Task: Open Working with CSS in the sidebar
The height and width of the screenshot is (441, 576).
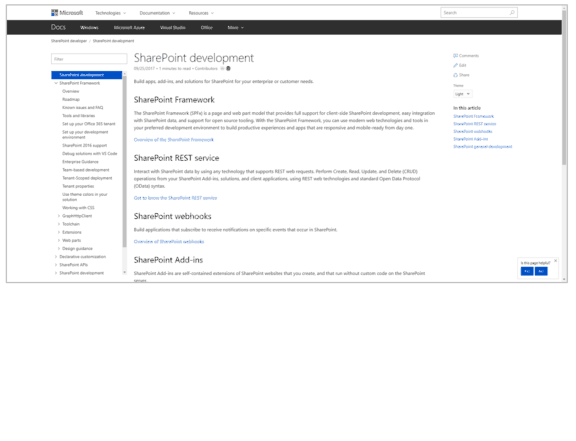Action: [78, 208]
